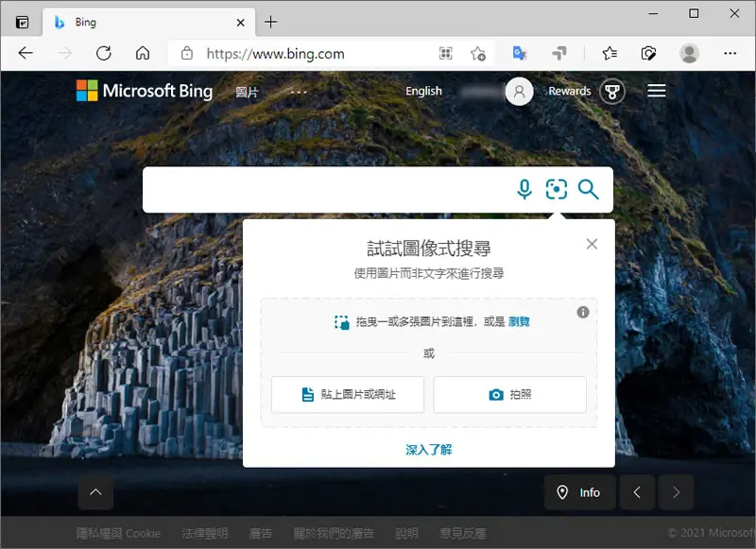
Task: Click the info icon in drop area
Action: [x=583, y=313]
